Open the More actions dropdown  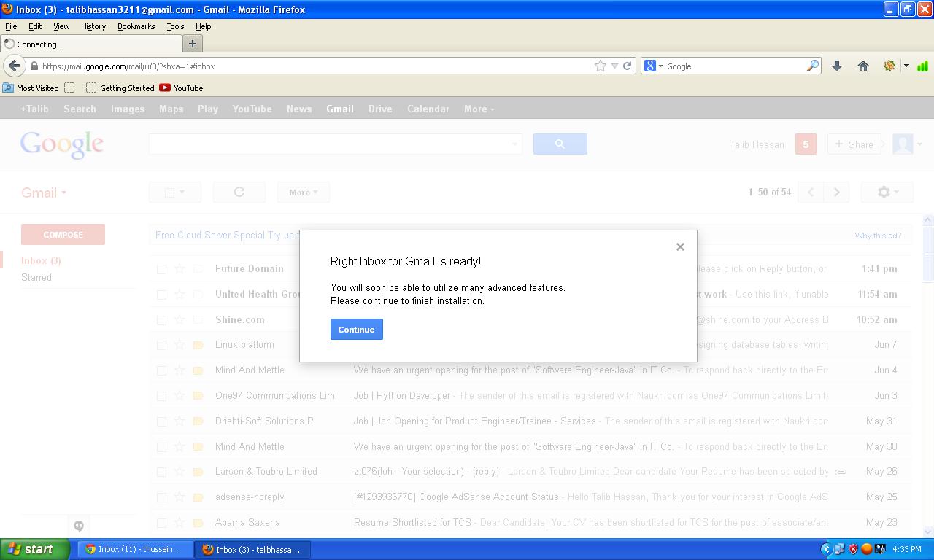point(303,192)
